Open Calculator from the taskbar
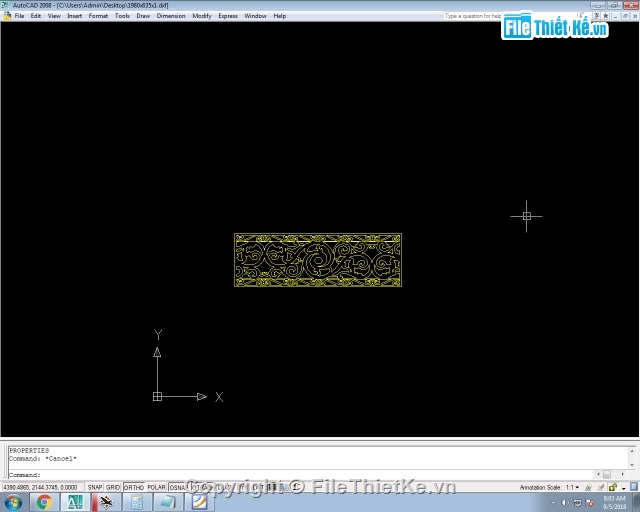The image size is (640, 512). pyautogui.click(x=137, y=502)
